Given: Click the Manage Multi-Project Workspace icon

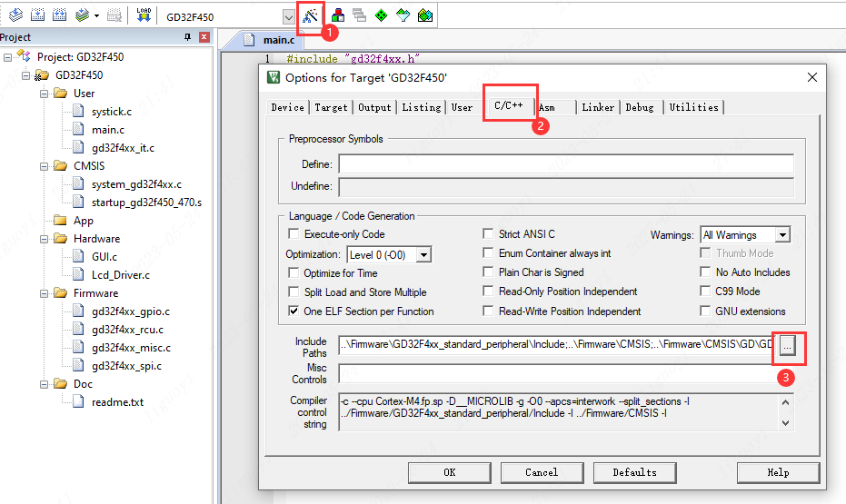Looking at the screenshot, I should (x=359, y=15).
